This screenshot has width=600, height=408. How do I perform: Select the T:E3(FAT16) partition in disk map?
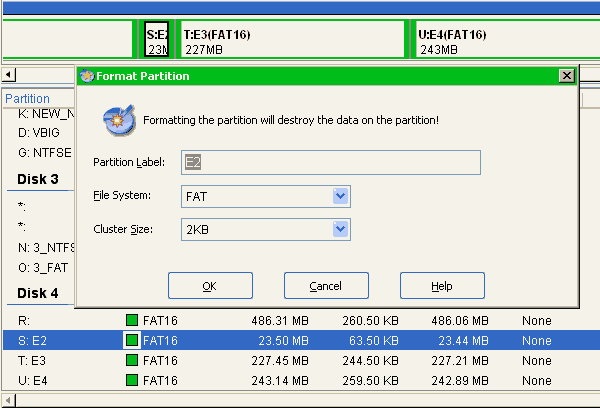tap(291, 39)
